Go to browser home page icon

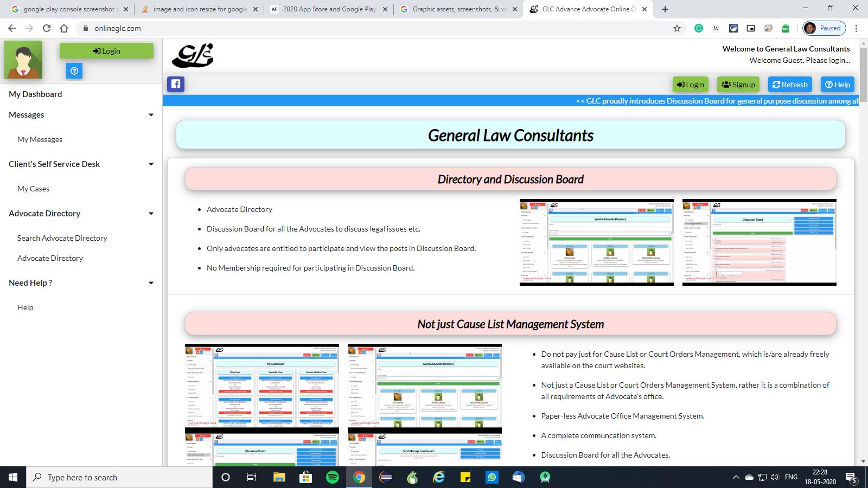pos(64,28)
